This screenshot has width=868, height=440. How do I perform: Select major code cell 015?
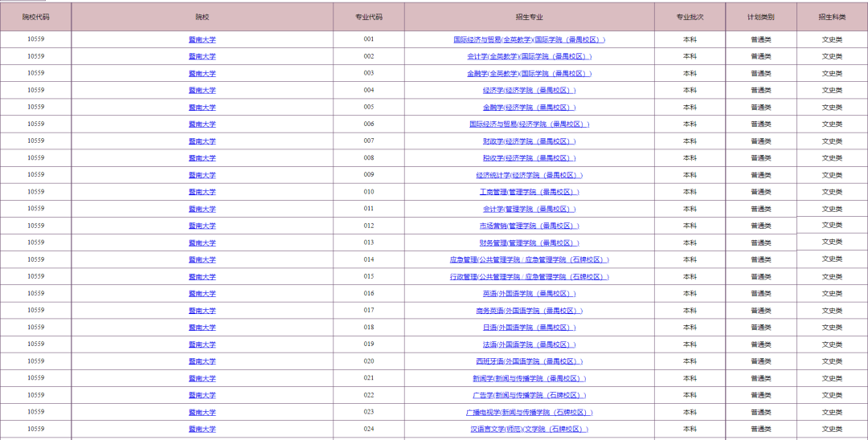tap(369, 276)
